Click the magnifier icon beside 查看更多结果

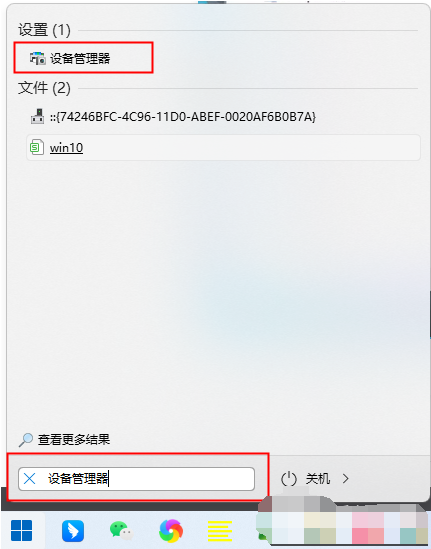(26, 440)
